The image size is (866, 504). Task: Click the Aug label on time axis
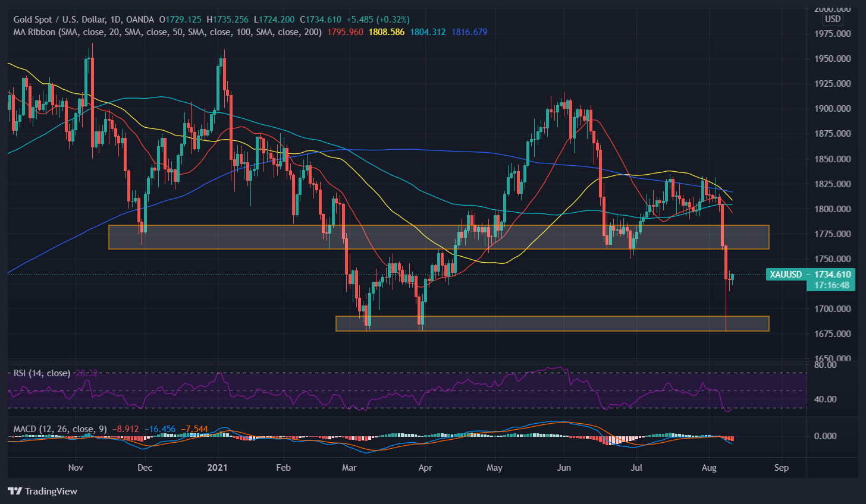pos(709,468)
